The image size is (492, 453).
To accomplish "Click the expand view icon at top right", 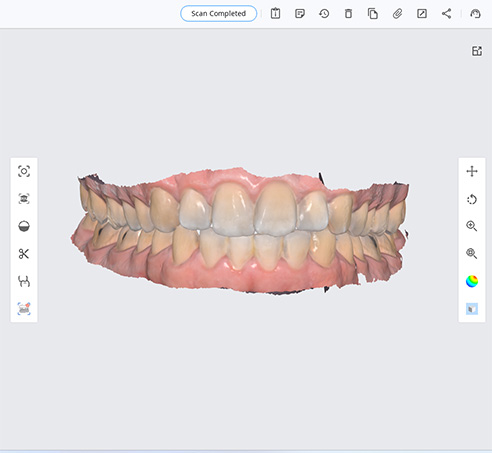I will coord(477,51).
